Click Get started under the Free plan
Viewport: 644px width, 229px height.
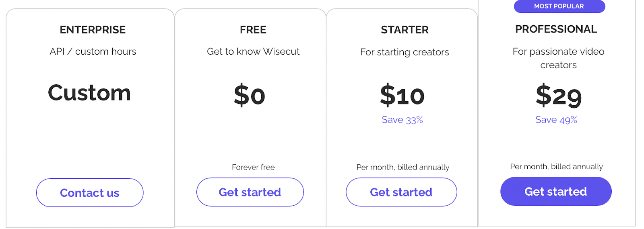click(250, 192)
